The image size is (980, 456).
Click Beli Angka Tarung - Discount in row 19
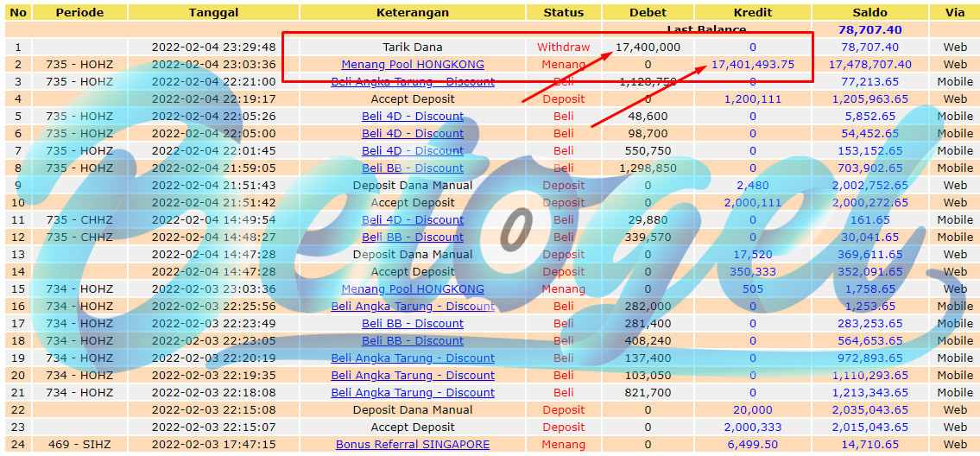(413, 358)
